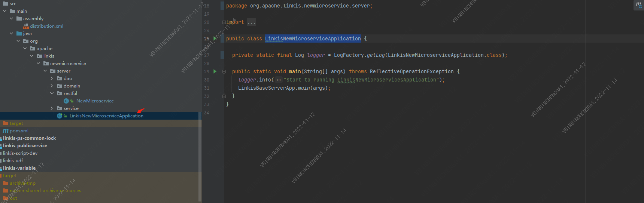
Task: Unfold the collapsed import block
Action: [224, 22]
